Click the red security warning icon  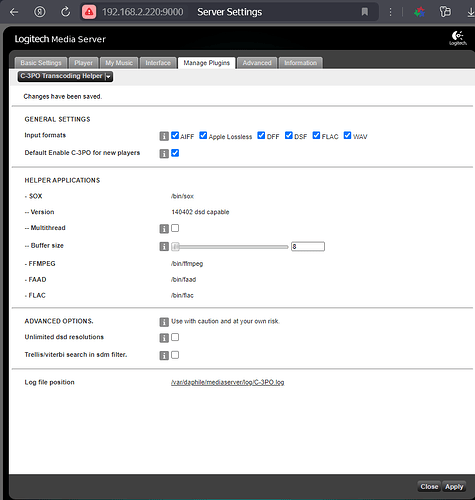89,12
